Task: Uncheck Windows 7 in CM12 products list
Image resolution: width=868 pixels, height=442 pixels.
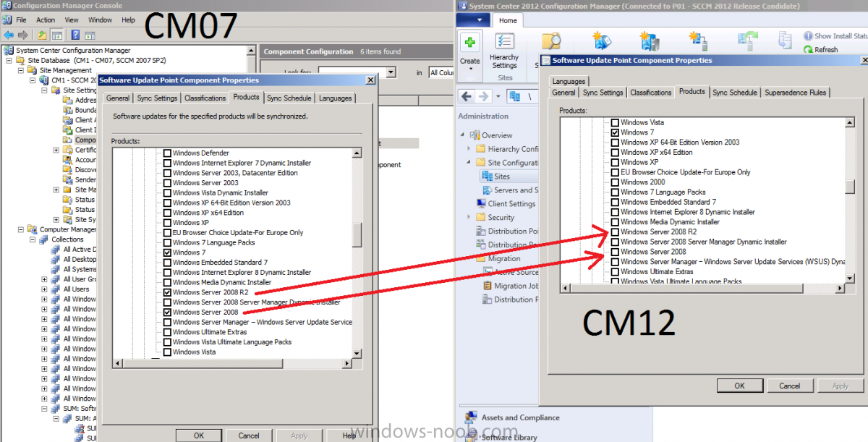Action: point(615,133)
